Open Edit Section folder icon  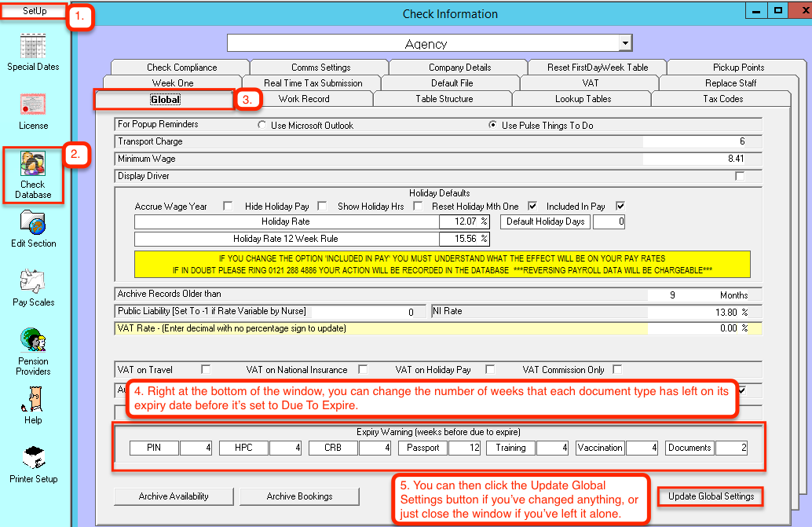[x=33, y=223]
